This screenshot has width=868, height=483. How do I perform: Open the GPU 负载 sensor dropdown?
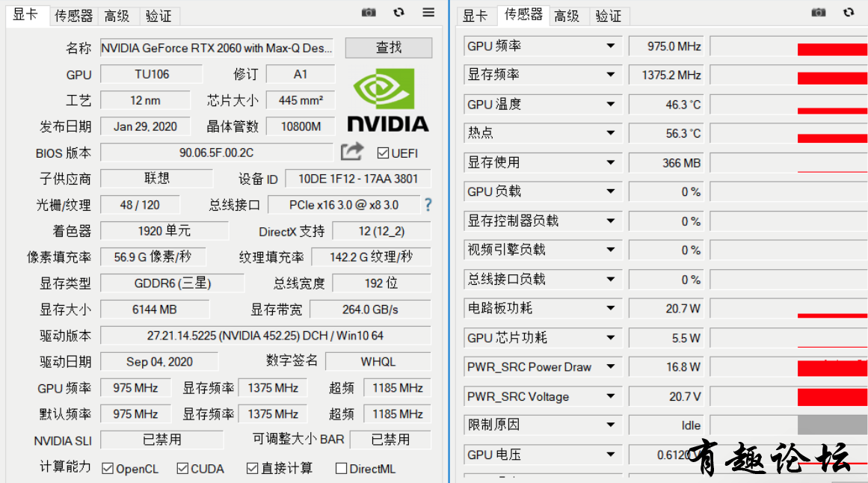click(x=611, y=191)
